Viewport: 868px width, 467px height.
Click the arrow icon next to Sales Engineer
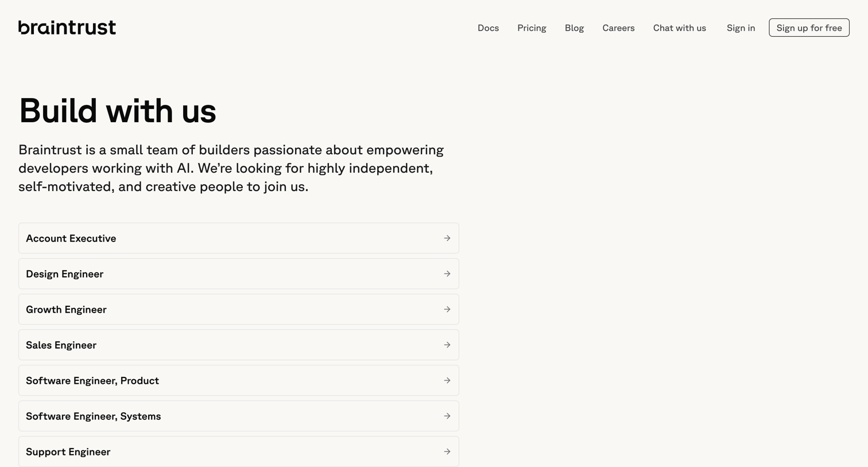pyautogui.click(x=447, y=345)
